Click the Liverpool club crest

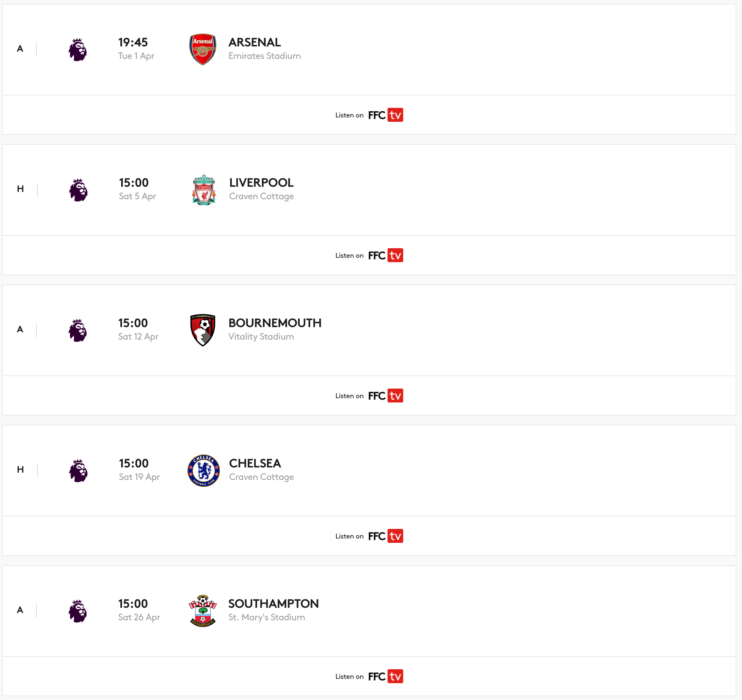tap(204, 190)
